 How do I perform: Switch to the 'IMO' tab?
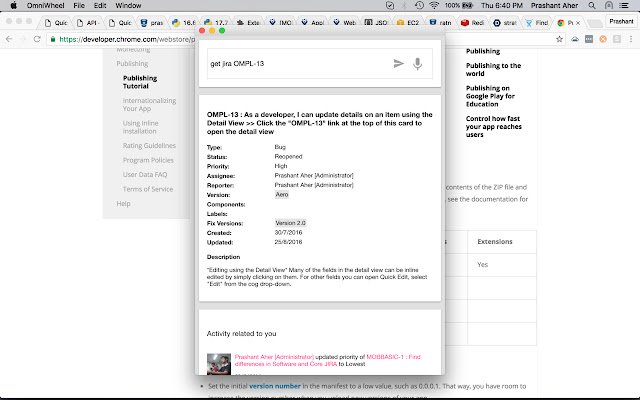coord(280,23)
